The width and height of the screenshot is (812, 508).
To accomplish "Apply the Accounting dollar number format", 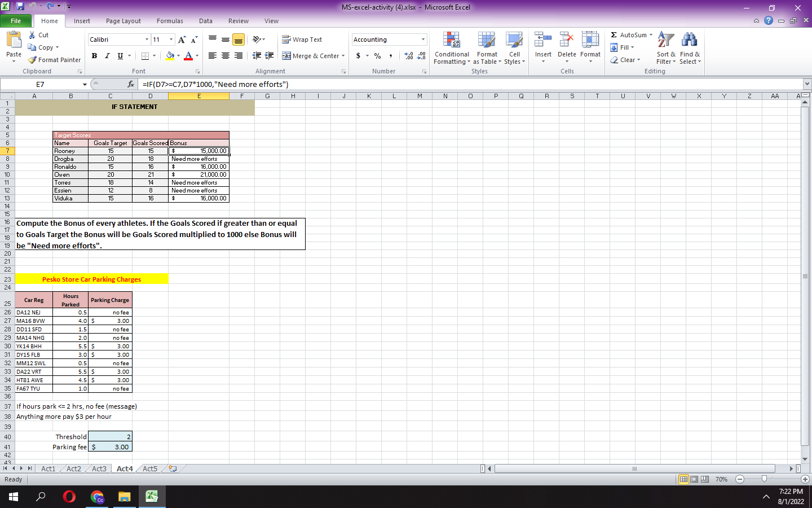I will 358,56.
